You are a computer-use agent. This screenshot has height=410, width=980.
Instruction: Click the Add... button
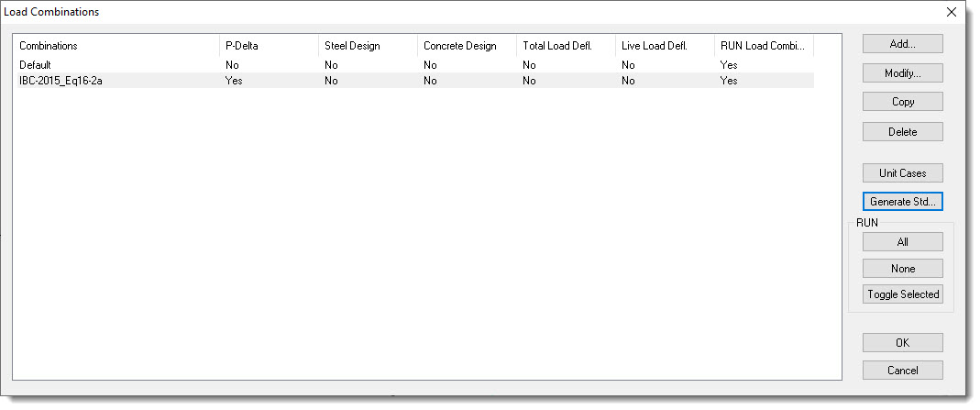click(902, 44)
